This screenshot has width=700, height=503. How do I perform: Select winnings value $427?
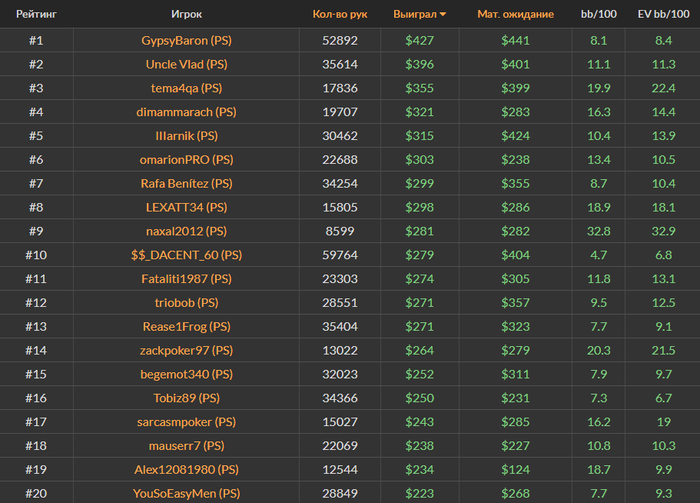click(420, 41)
